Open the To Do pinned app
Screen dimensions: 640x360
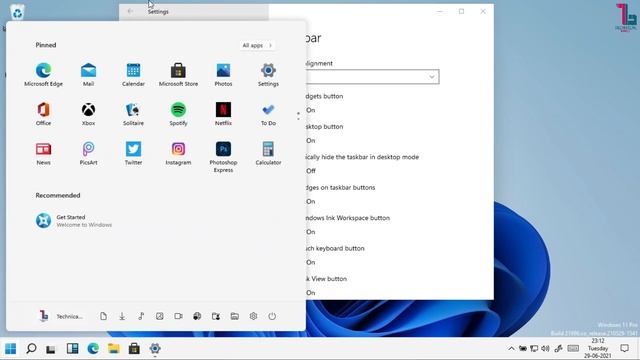click(268, 113)
